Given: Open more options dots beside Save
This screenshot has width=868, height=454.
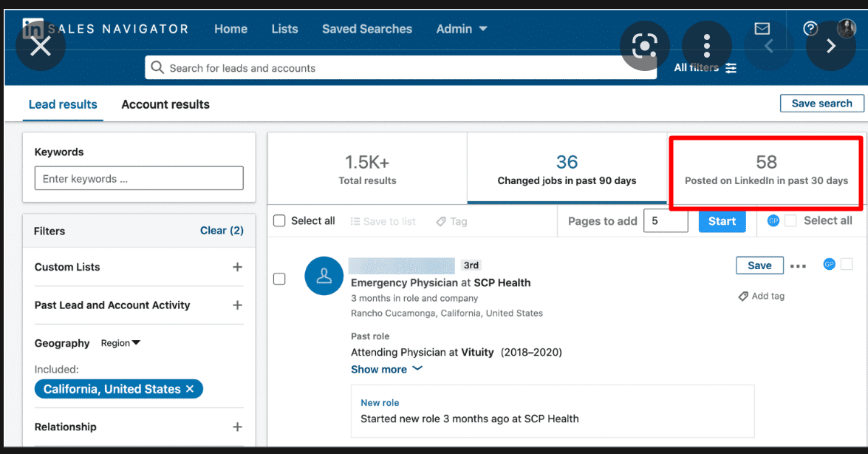Looking at the screenshot, I should point(798,266).
